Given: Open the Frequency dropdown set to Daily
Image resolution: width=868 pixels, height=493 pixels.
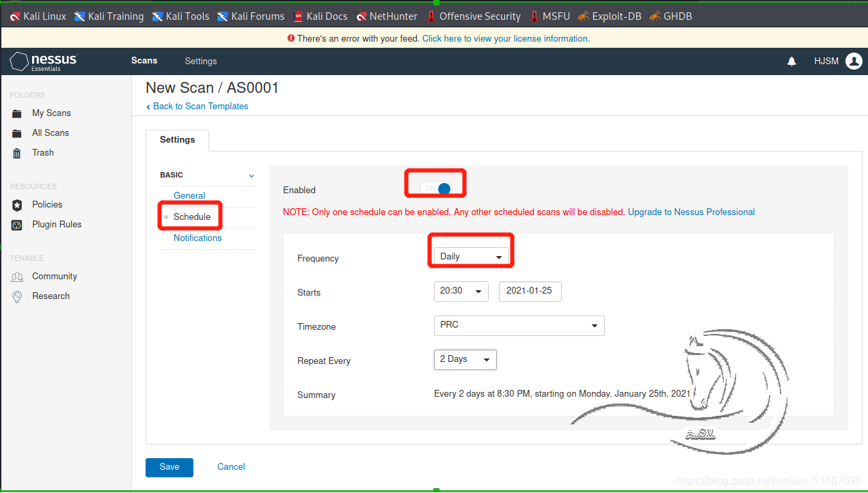Looking at the screenshot, I should click(472, 257).
